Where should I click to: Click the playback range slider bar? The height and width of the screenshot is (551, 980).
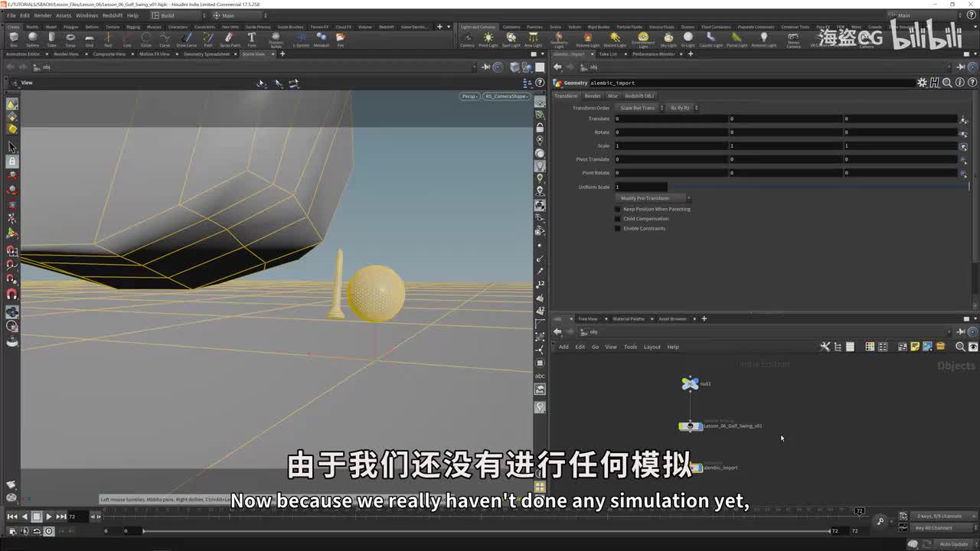coord(487,531)
